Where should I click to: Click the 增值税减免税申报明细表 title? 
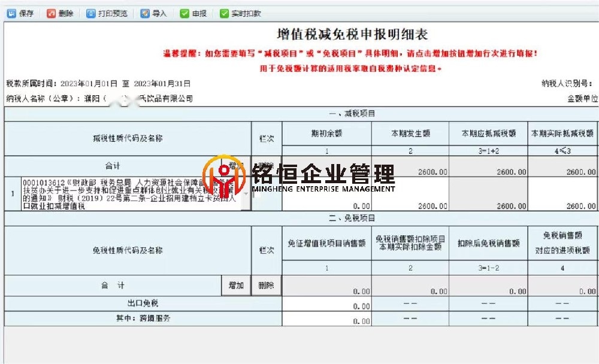[x=352, y=34]
